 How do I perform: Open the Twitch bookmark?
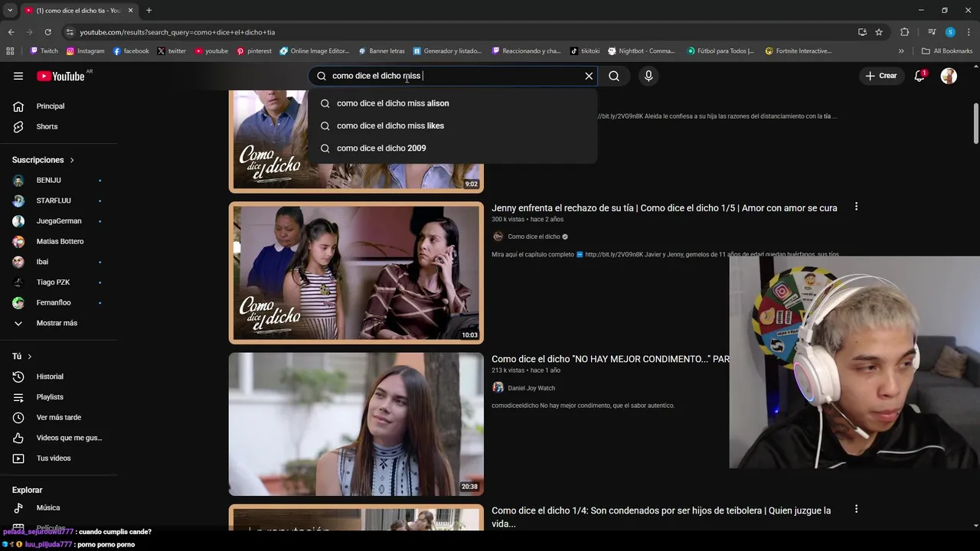click(x=44, y=51)
